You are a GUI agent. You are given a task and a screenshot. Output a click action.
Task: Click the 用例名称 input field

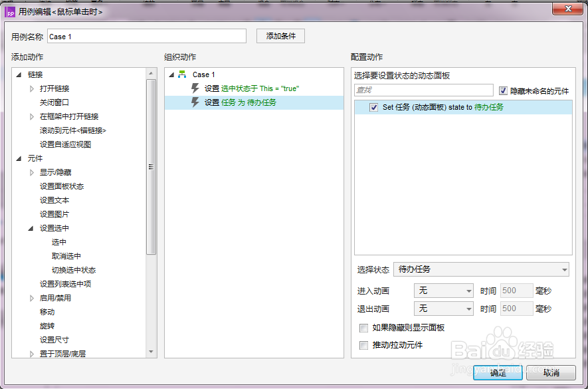click(147, 37)
